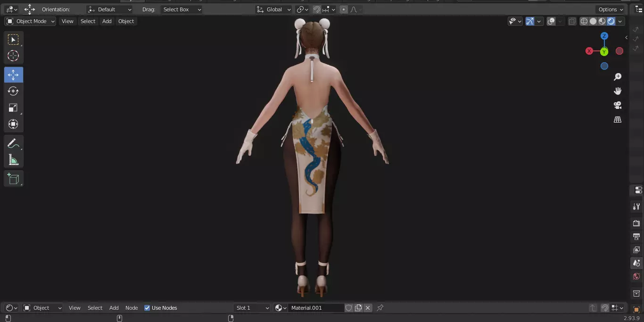Toggle proportional editing button

point(343,9)
